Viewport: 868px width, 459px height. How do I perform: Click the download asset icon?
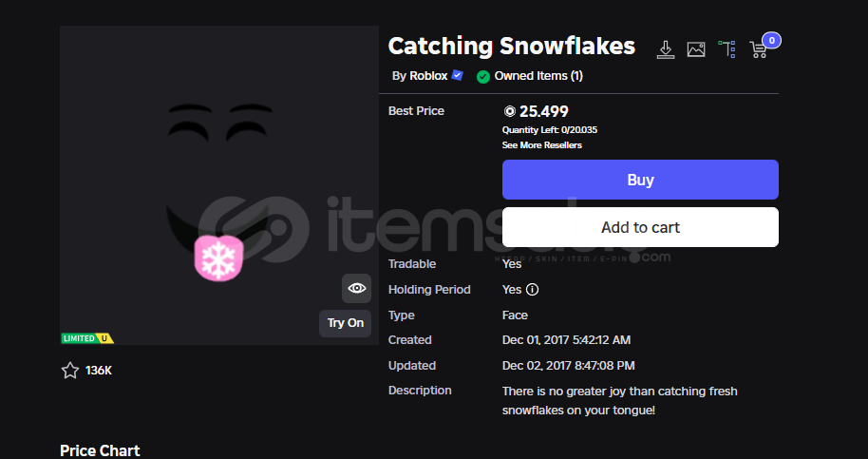click(x=666, y=48)
